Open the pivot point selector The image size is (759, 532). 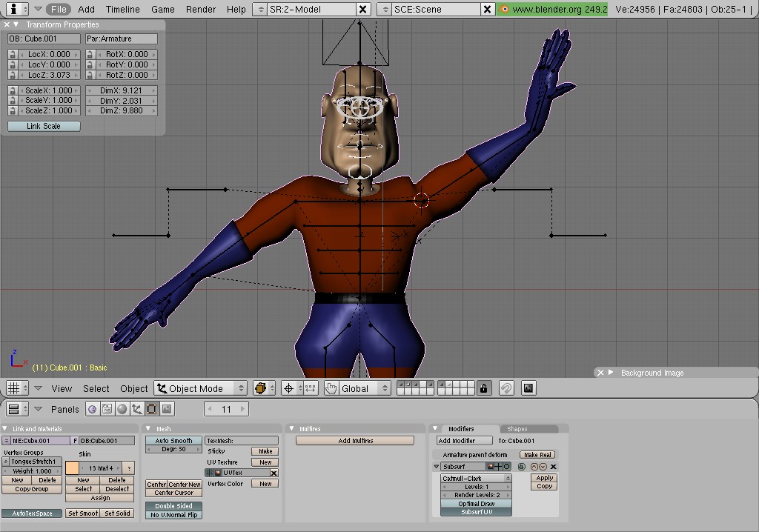[x=292, y=388]
